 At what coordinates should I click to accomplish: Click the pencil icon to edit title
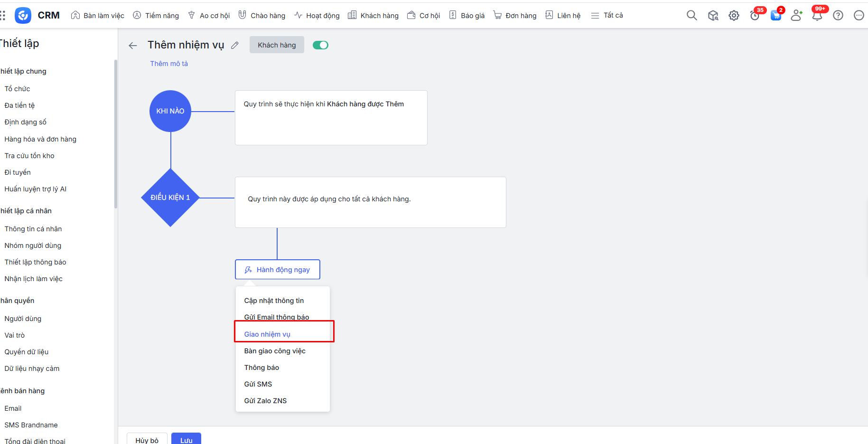tap(235, 45)
